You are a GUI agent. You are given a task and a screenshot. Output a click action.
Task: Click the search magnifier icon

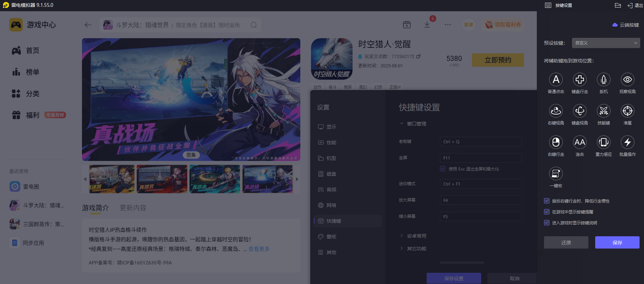pyautogui.click(x=254, y=25)
